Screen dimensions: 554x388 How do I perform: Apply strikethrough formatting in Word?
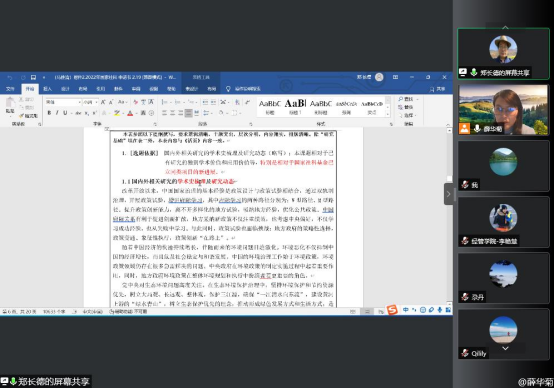coord(78,113)
